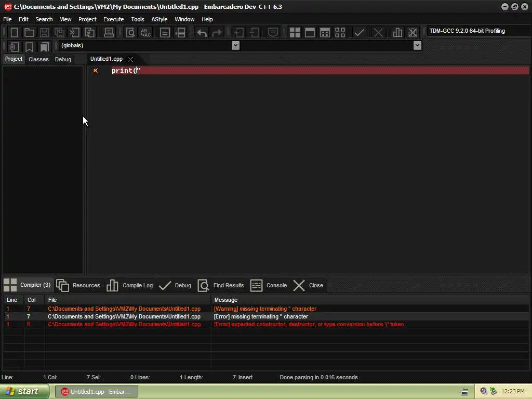Click the Rebuild All grid icon
This screenshot has width=532, height=399.
[340, 33]
